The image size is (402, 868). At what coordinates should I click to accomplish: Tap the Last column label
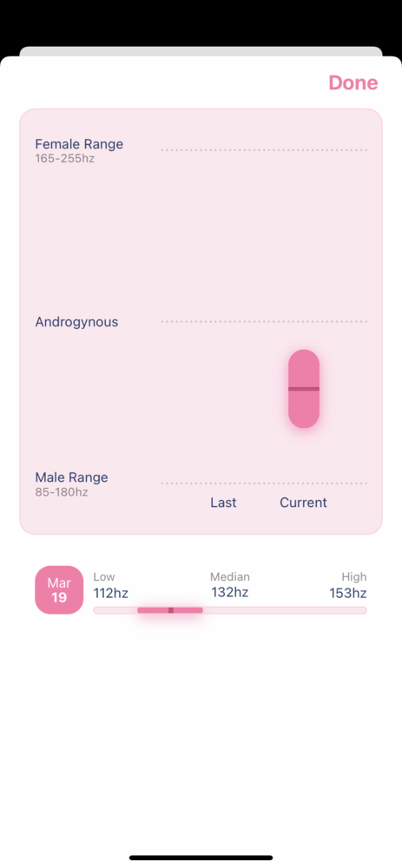point(223,503)
